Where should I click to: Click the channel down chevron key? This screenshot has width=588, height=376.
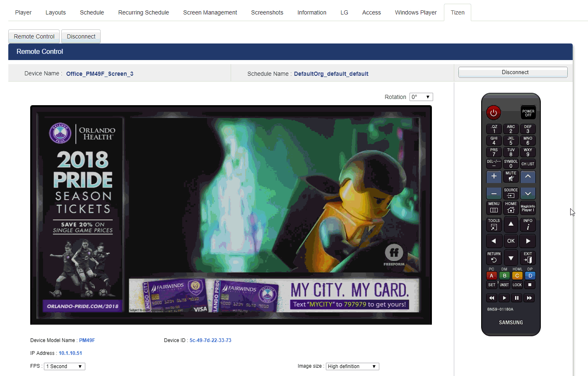528,193
